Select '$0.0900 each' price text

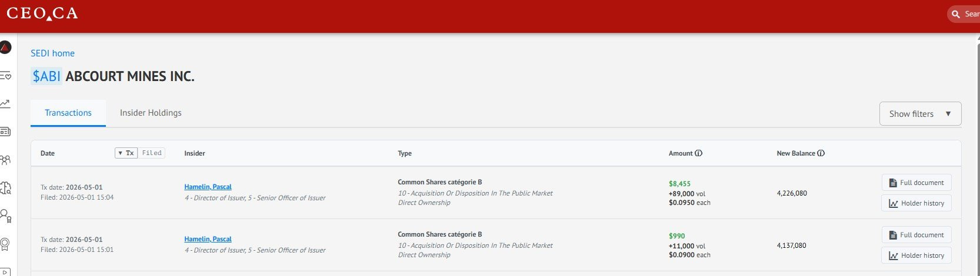pos(689,255)
